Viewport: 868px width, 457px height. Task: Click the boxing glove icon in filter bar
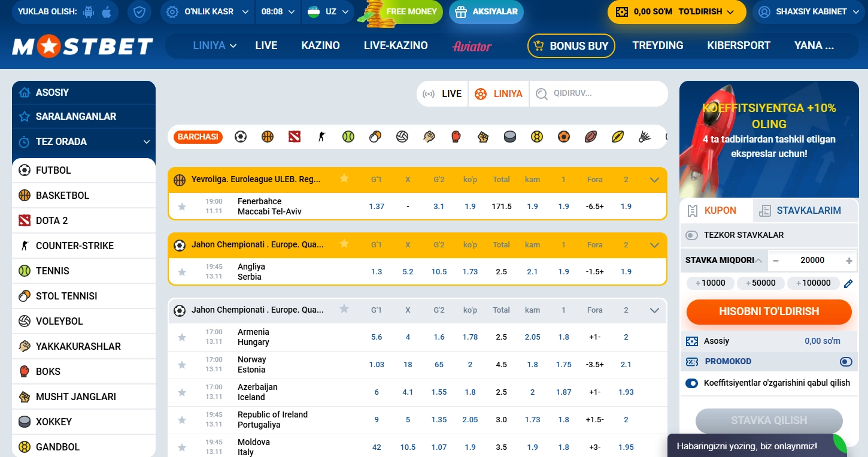click(x=456, y=137)
